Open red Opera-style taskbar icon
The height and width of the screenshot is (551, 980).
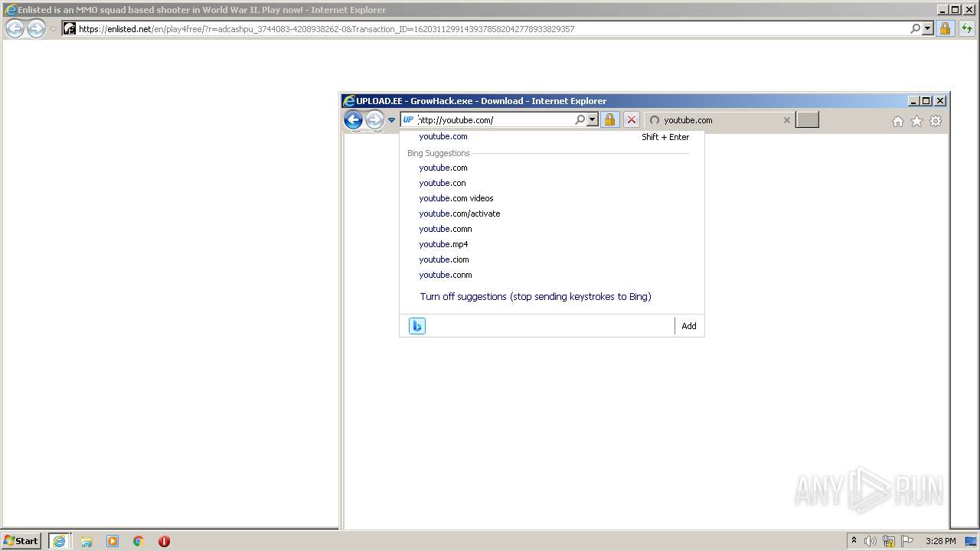pos(164,541)
